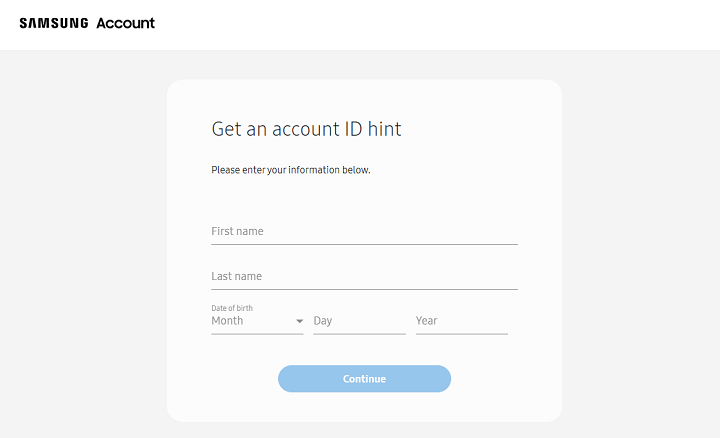Screen dimensions: 720x438
Task: Click the empty white header bar area
Action: pos(436,25)
